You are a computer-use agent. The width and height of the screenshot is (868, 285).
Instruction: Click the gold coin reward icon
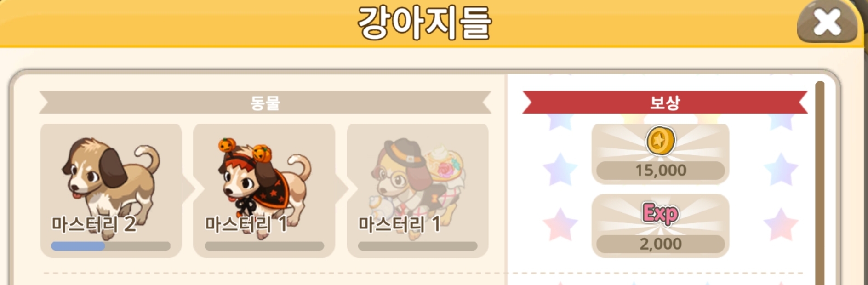coord(660,141)
